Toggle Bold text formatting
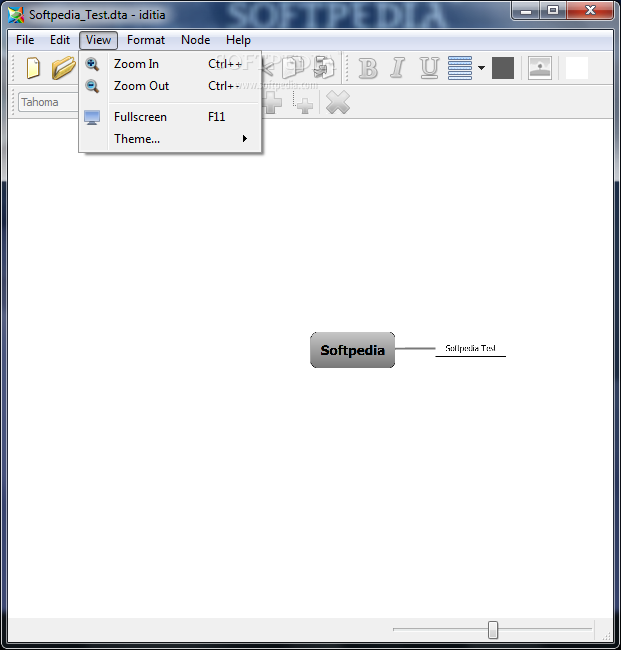The width and height of the screenshot is (621, 650). (x=368, y=68)
